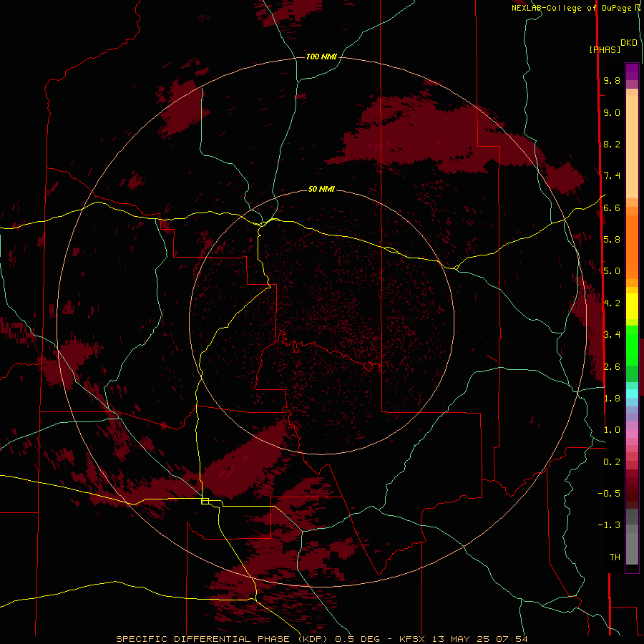Click the 8.2 value on the scale
644x644 pixels.
tap(612, 145)
